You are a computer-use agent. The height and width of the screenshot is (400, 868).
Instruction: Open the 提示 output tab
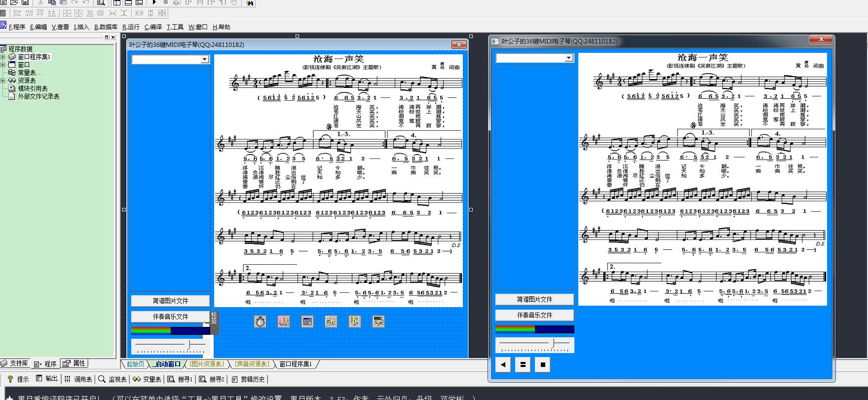(x=18, y=379)
